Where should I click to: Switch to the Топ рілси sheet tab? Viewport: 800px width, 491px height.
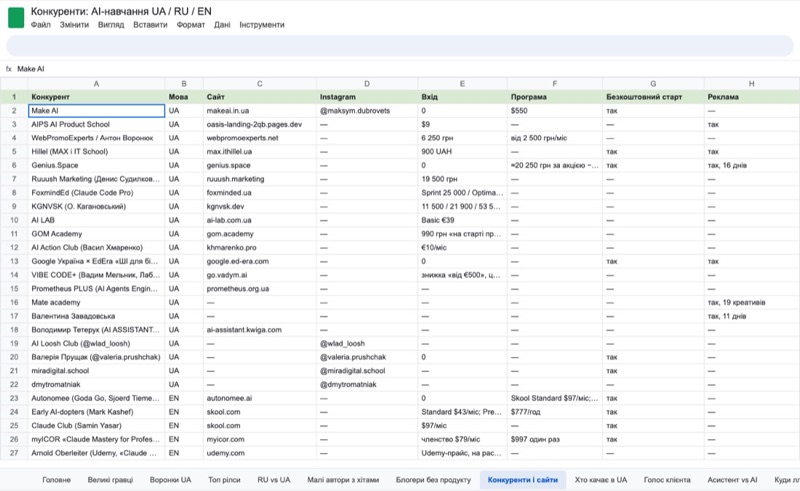[224, 480]
